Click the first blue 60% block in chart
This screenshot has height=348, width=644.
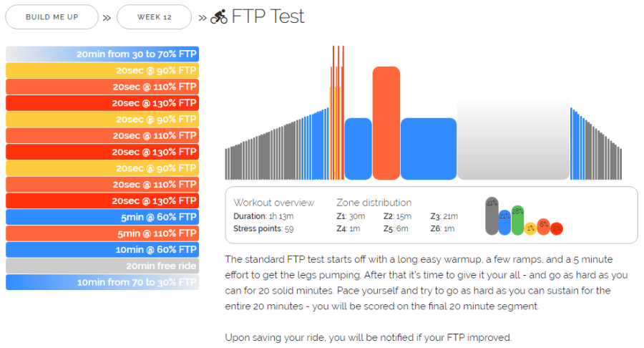coord(358,148)
